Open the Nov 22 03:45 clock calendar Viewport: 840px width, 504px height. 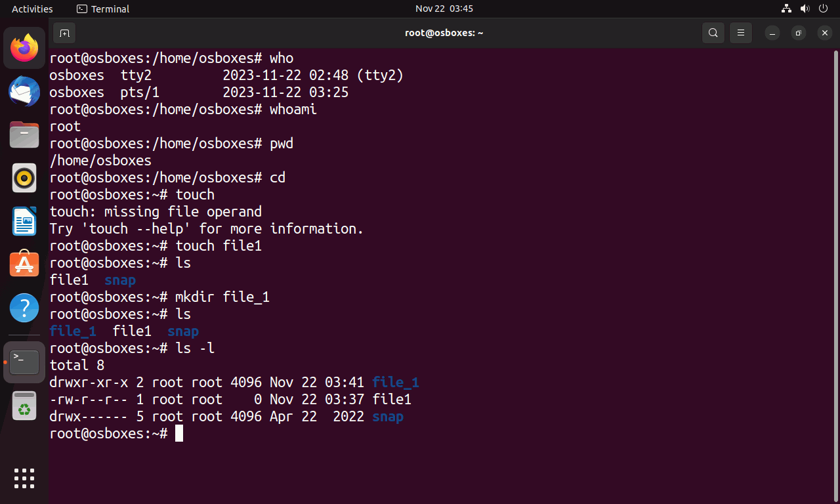click(x=444, y=9)
